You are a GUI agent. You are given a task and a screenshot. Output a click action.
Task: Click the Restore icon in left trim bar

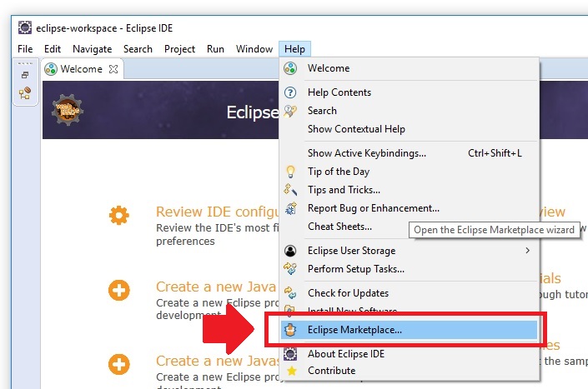[25, 75]
